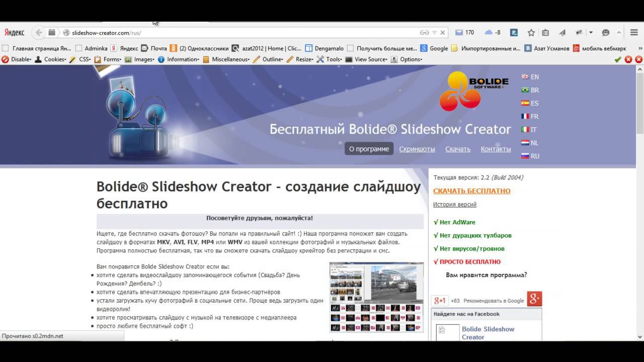The image size is (644, 362).
Task: Open the История версий link
Action: pos(455,204)
